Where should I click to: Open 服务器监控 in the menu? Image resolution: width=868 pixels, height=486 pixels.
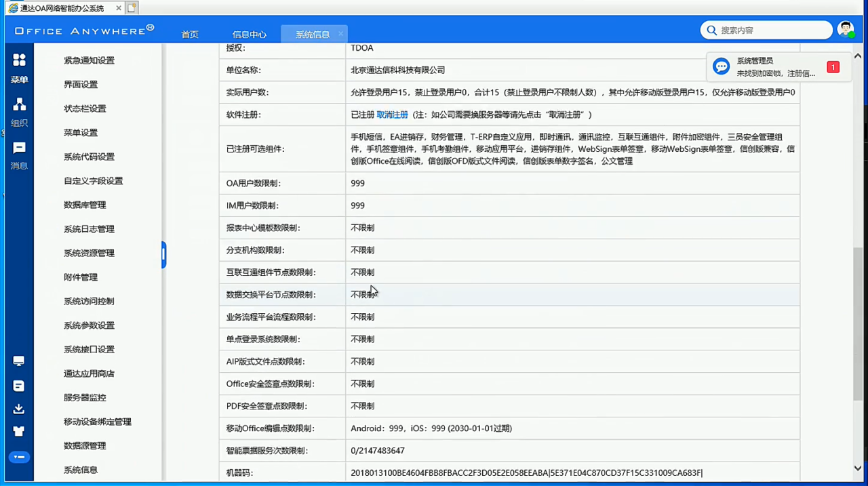coord(85,397)
